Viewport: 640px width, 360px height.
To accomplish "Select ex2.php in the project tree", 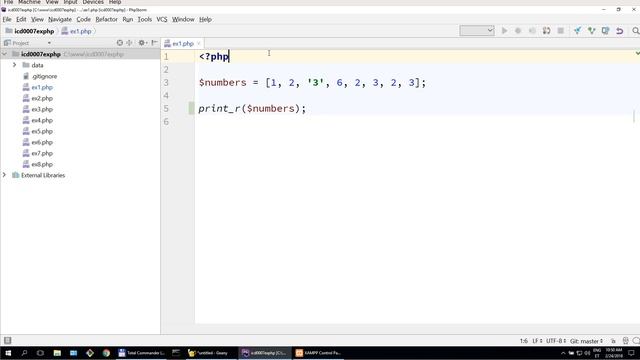I will tap(42, 98).
